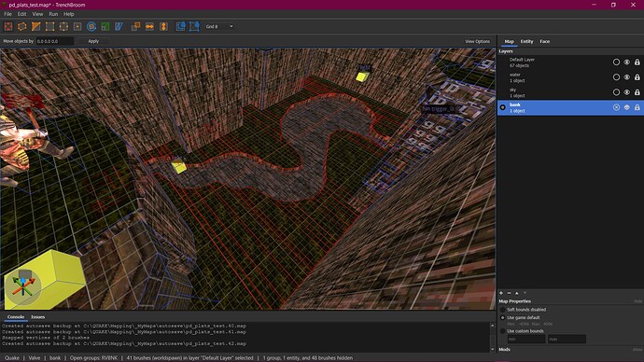Select the Scale tool
644x362 pixels.
pos(105,27)
